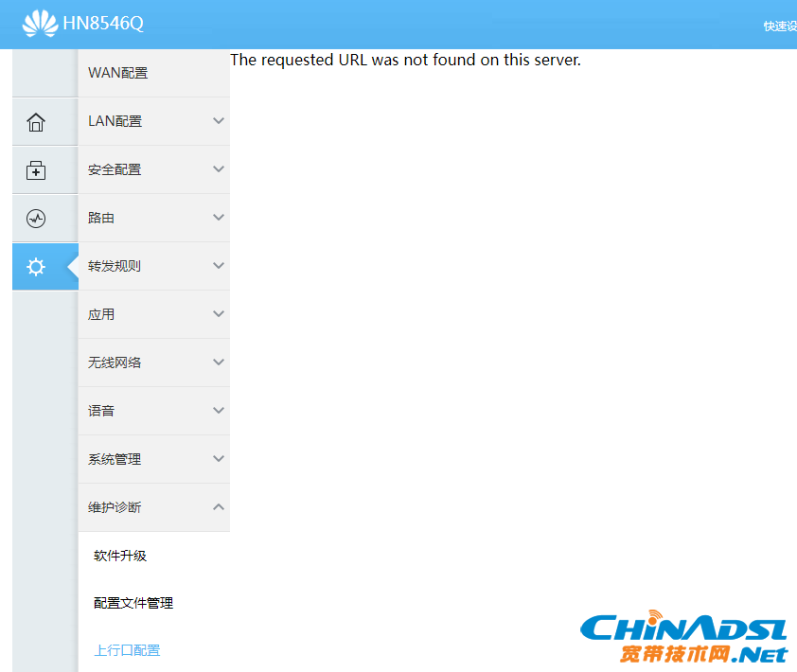Expand the LAN配置 chevron

219,121
